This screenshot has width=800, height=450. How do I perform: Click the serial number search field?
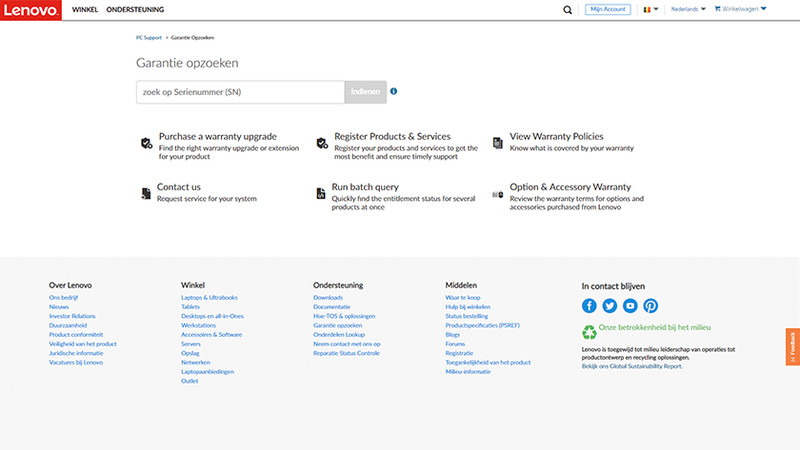click(x=240, y=92)
